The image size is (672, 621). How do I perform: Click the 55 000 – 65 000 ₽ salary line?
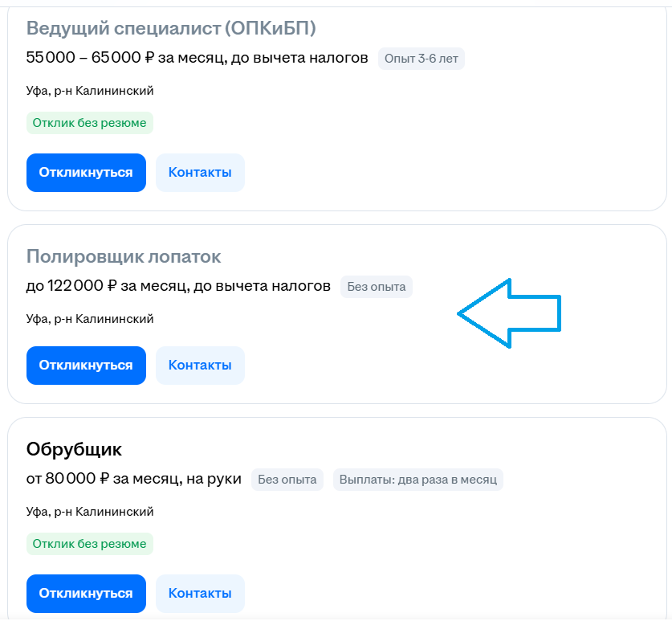(197, 58)
